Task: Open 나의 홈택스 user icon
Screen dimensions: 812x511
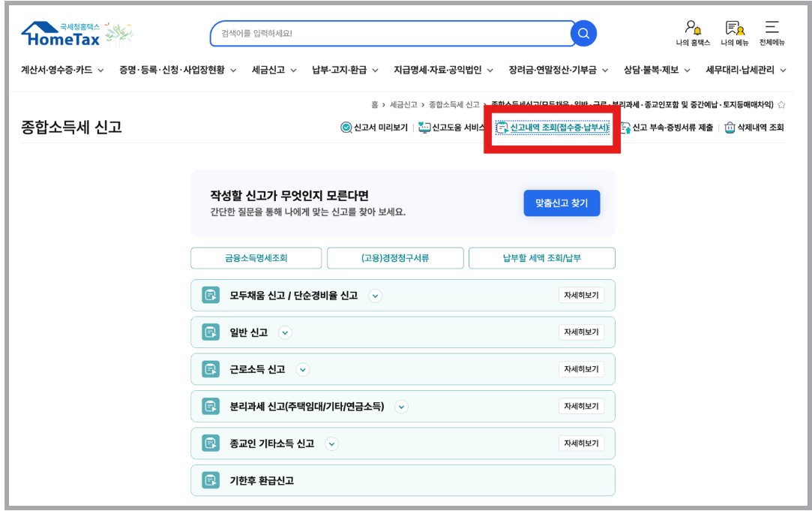Action: click(x=692, y=33)
